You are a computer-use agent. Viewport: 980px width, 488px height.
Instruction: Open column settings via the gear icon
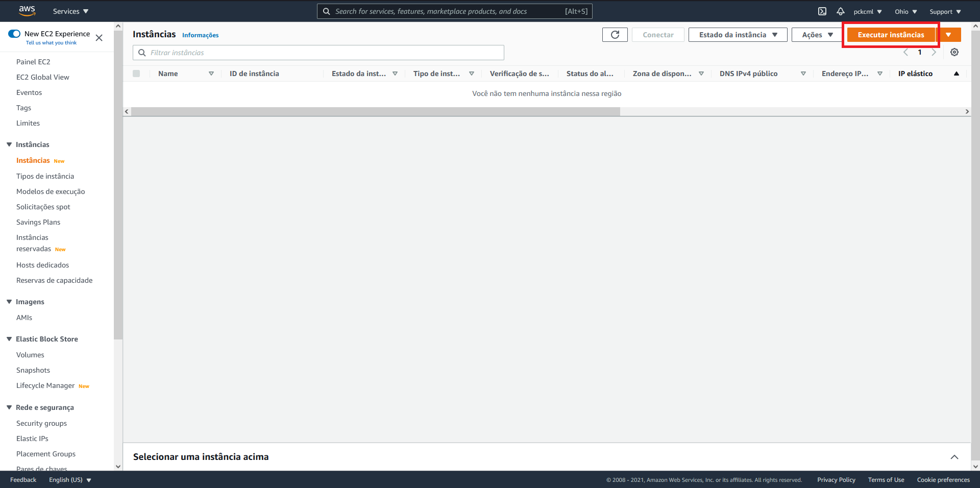(x=954, y=52)
